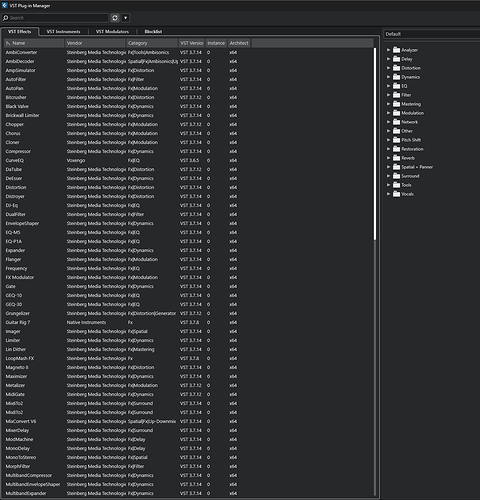The image size is (480, 500).
Task: Sort the list by Name column
Action: [x=34, y=43]
